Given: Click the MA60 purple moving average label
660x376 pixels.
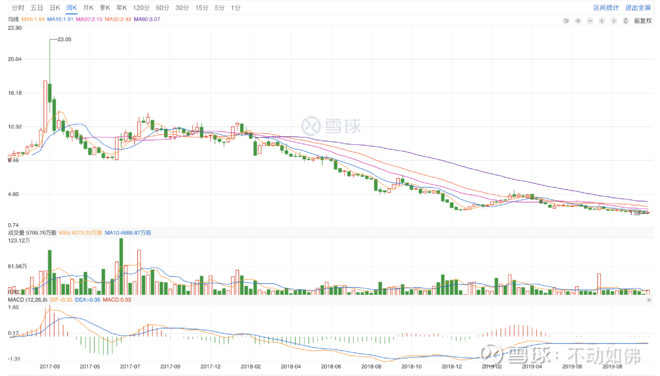Looking at the screenshot, I should [147, 19].
